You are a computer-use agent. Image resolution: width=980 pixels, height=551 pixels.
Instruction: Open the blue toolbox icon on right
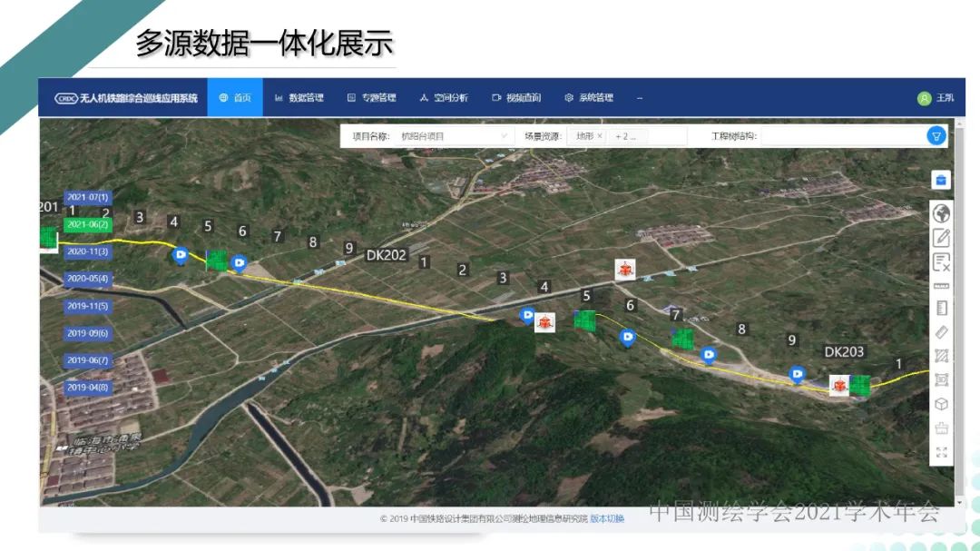(x=941, y=180)
